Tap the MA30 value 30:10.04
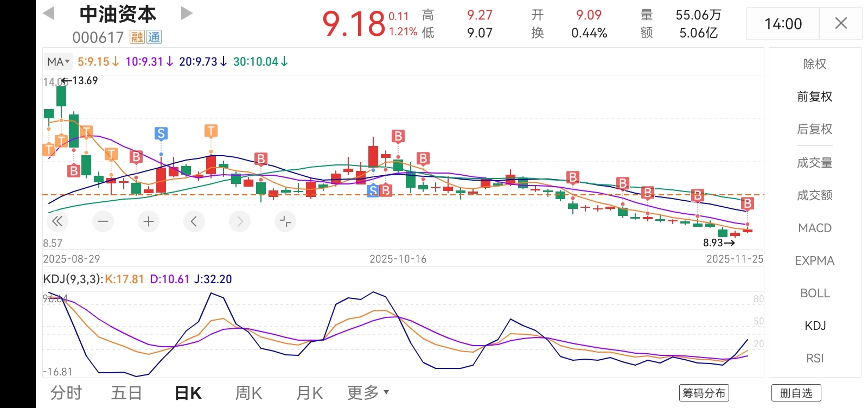Viewport: 868px width, 408px height. pyautogui.click(x=260, y=62)
